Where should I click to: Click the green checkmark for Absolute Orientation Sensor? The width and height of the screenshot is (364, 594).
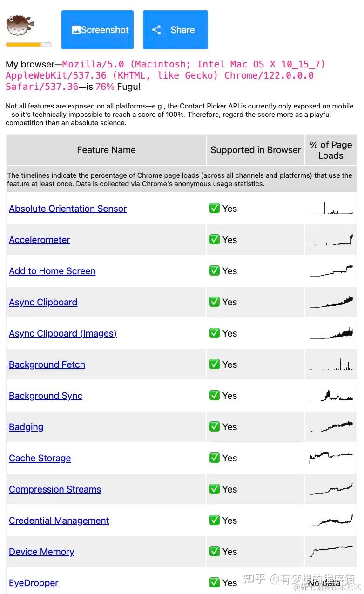214,209
